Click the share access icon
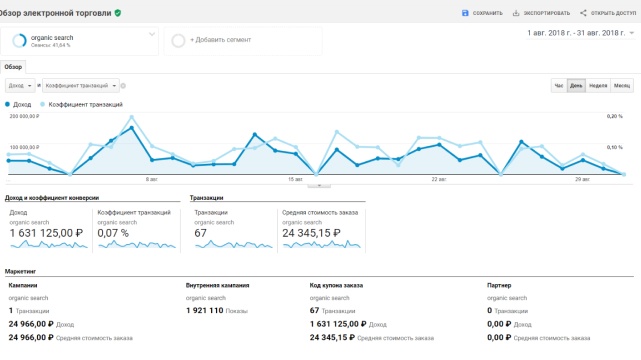The image size is (641, 360). point(583,13)
